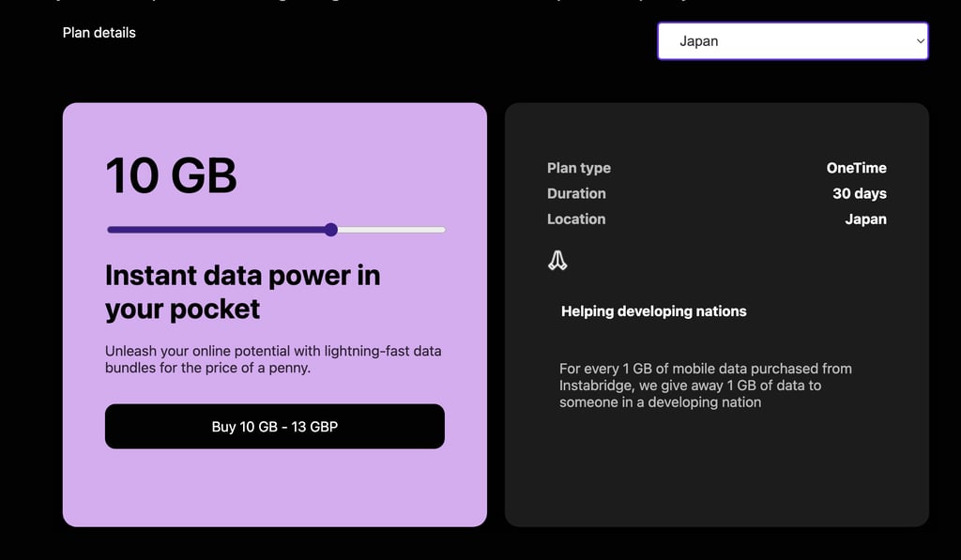
Task: Click the Plan details label
Action: 99,33
